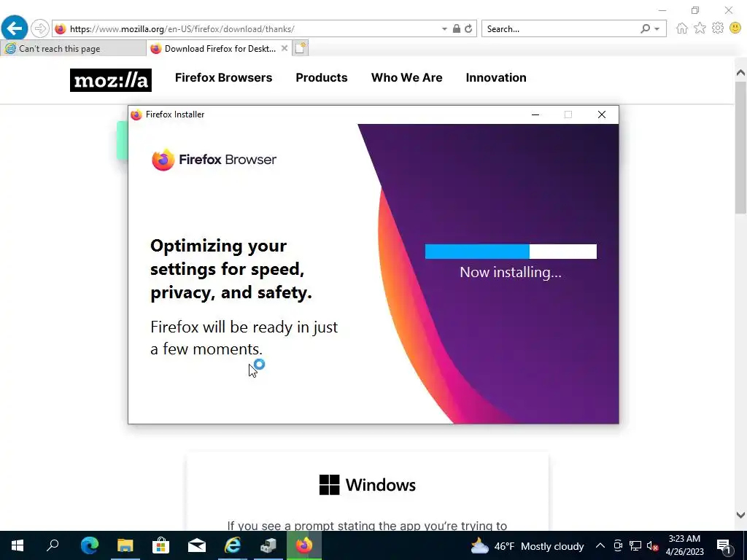This screenshot has width=747, height=560.
Task: Open Innovation menu
Action: point(496,77)
